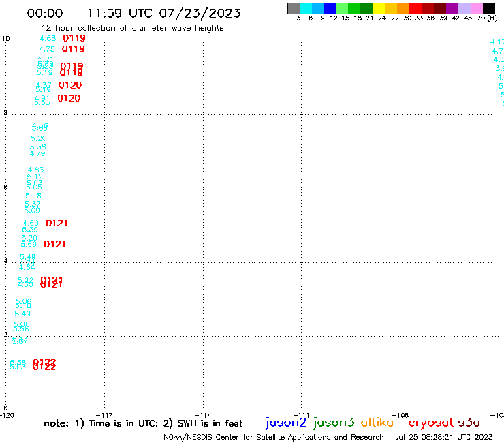Click the wave height value 5.12

pyautogui.click(x=35, y=177)
